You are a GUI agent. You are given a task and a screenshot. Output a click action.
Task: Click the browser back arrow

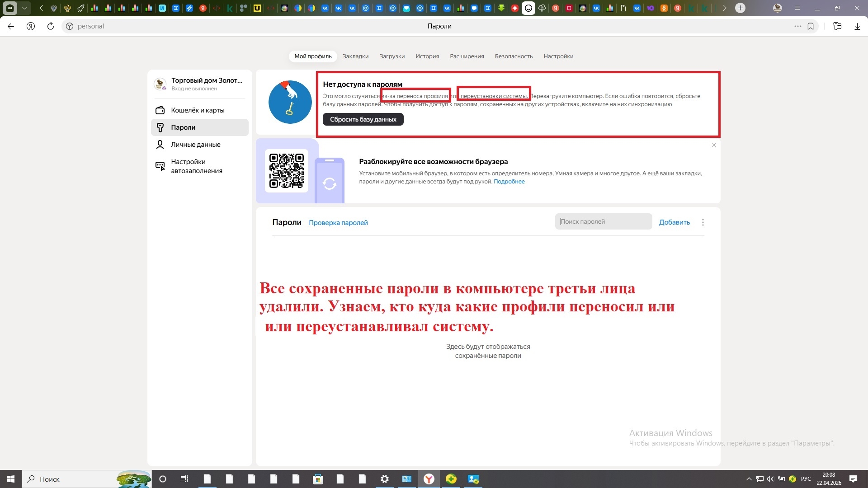tap(11, 26)
